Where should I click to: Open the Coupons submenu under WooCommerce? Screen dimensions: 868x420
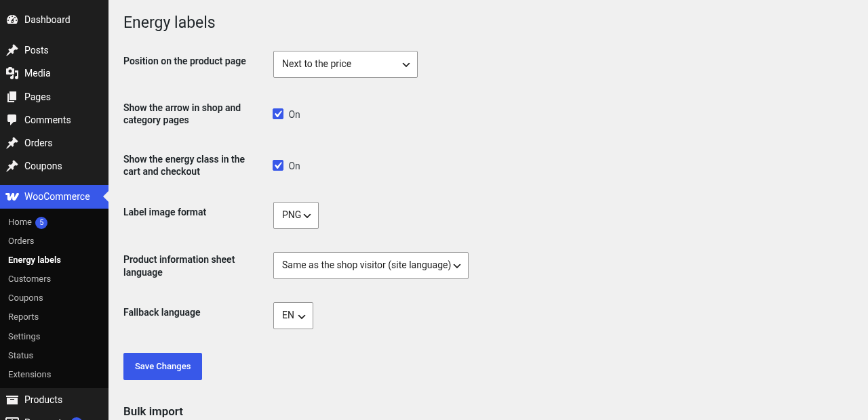[x=26, y=298]
